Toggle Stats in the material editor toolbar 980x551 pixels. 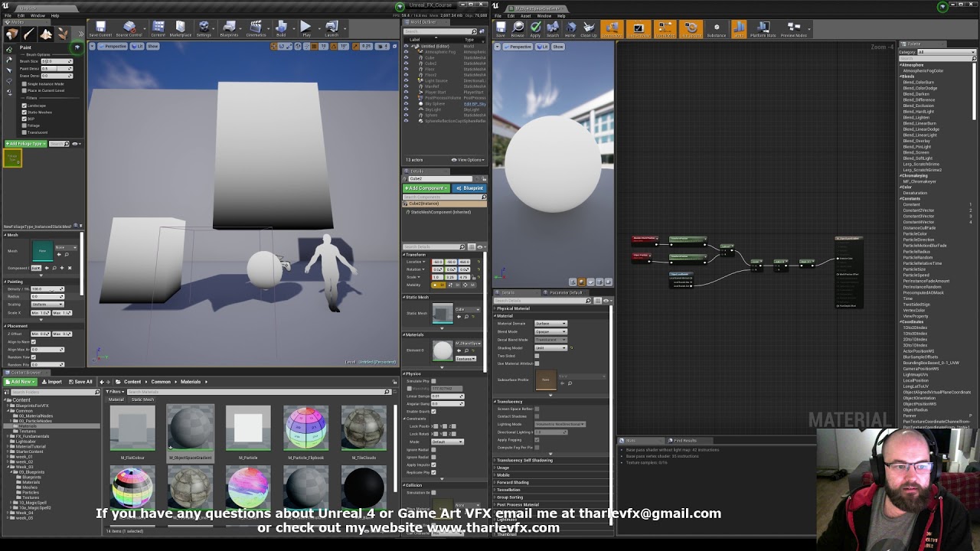tap(739, 30)
